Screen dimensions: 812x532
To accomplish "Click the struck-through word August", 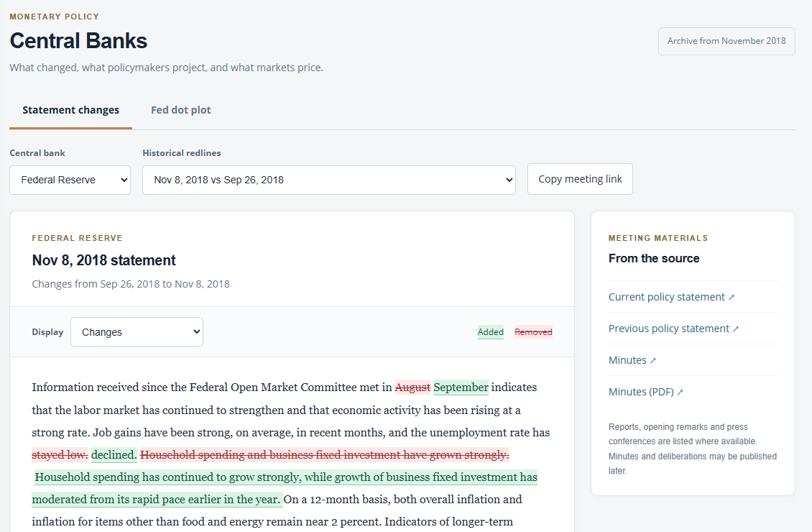I will click(412, 387).
